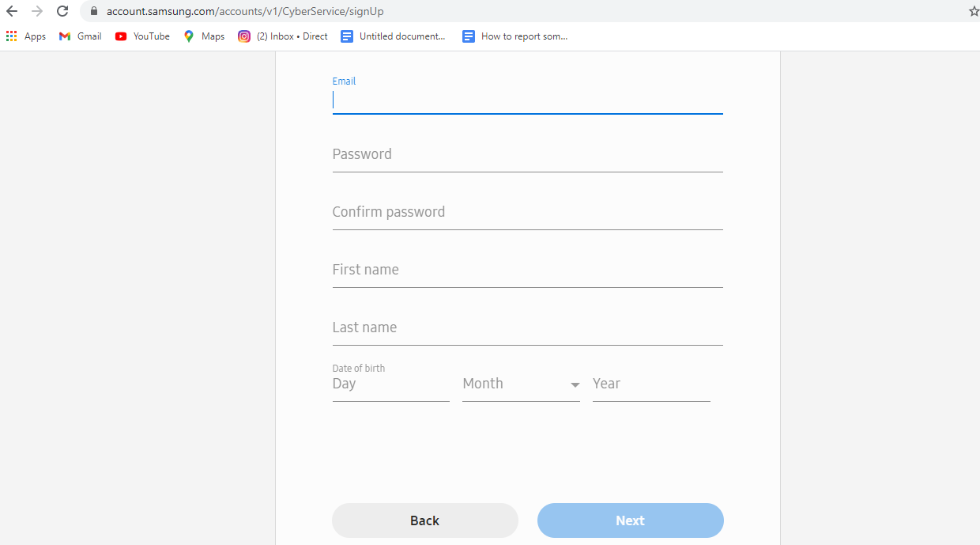The image size is (980, 545).
Task: Select the address bar URL
Action: 245,12
